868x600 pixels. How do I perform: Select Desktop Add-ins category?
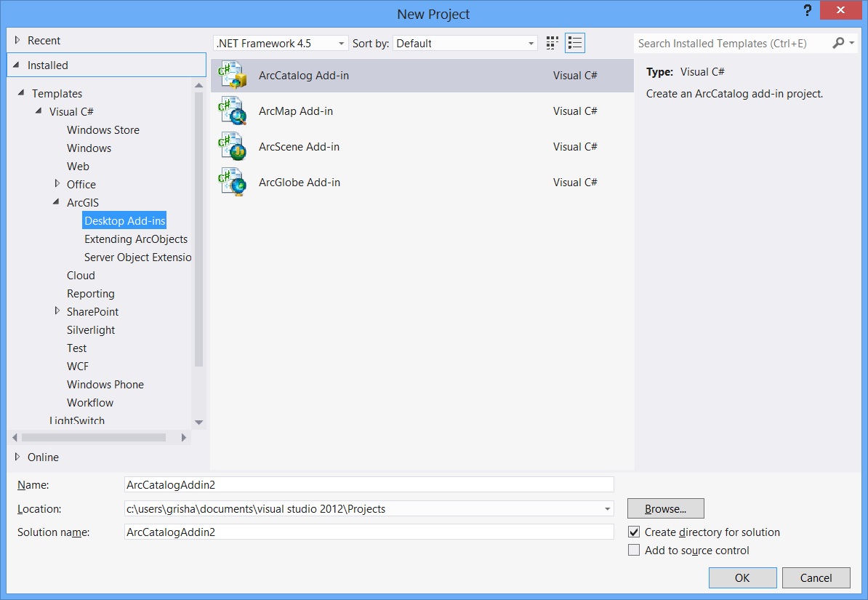pos(124,220)
